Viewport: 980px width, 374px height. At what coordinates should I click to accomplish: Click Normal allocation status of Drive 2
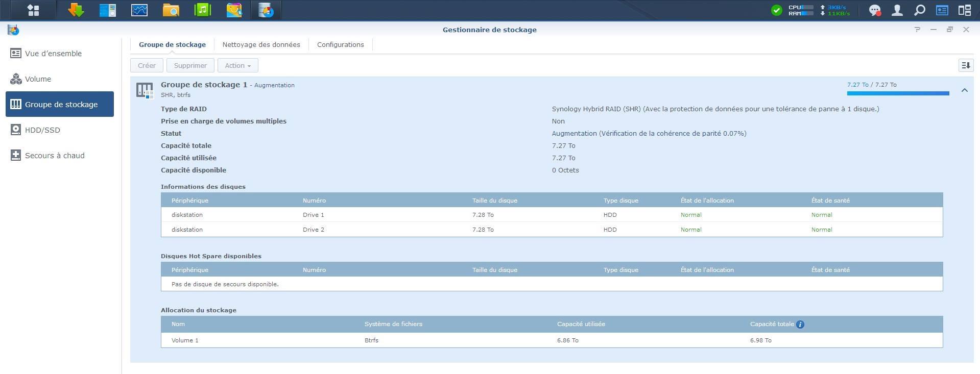coord(691,230)
